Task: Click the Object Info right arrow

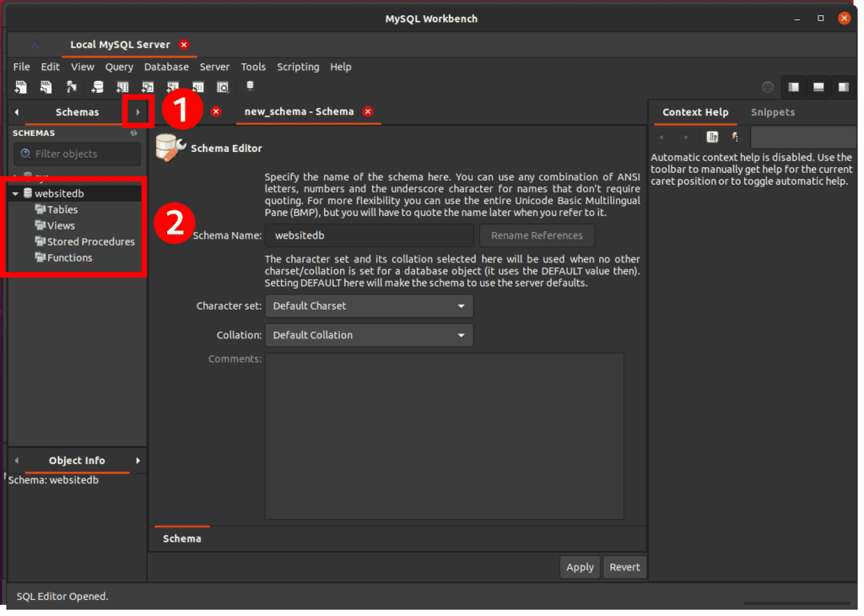Action: click(138, 461)
